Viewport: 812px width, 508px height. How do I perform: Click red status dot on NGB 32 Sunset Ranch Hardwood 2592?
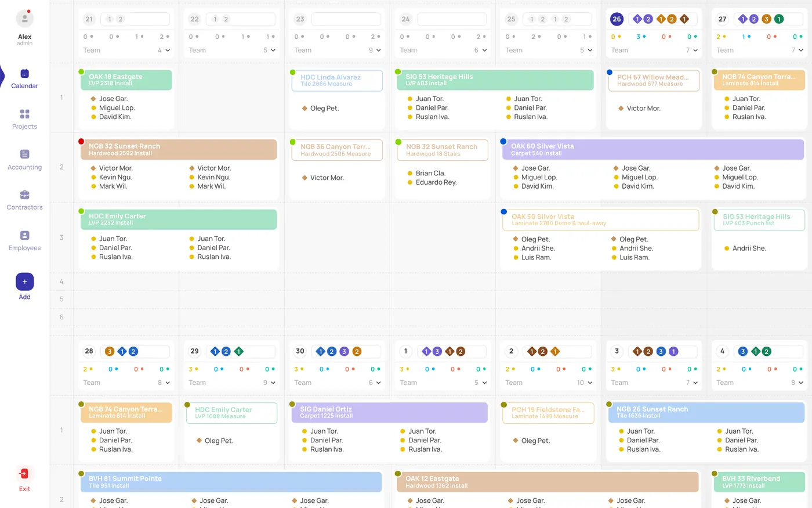pyautogui.click(x=81, y=141)
